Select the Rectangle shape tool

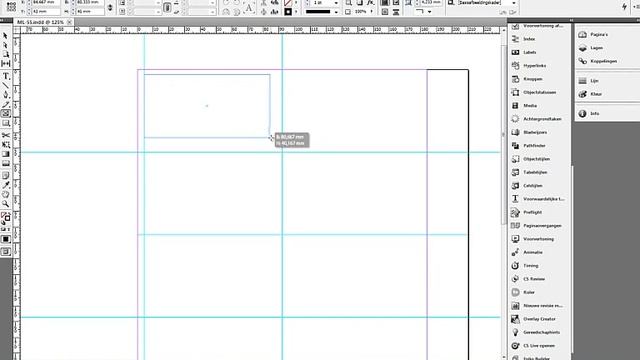click(5, 123)
